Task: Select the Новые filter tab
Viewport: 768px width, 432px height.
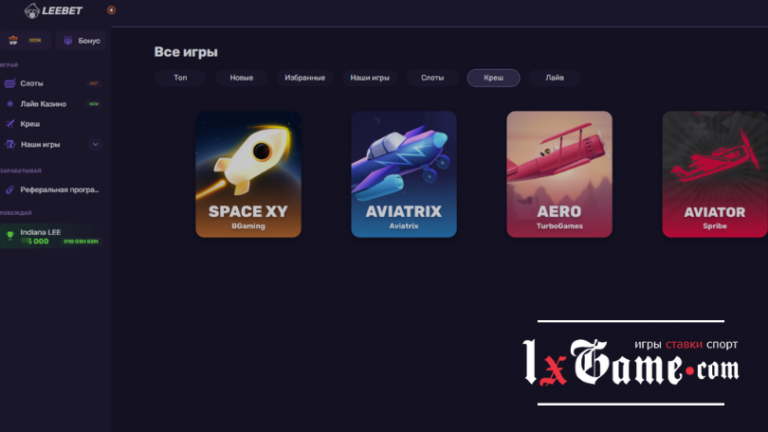Action: point(241,78)
